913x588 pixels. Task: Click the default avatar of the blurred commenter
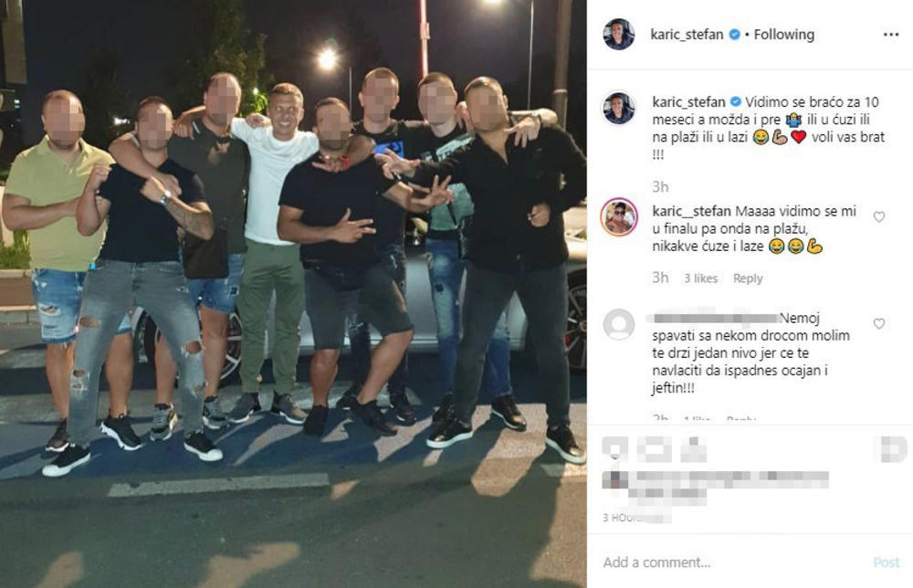click(618, 324)
